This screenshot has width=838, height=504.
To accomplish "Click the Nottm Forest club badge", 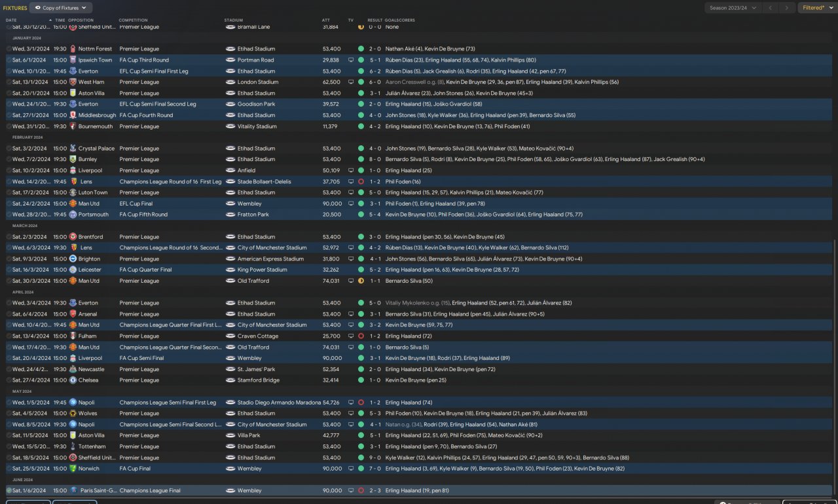I will pos(73,49).
